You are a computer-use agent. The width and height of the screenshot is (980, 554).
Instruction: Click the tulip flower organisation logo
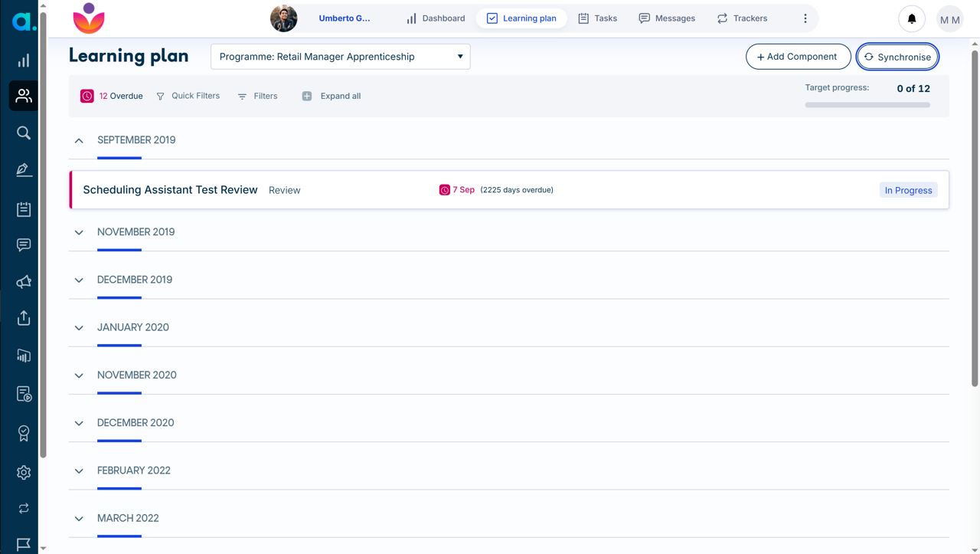[x=89, y=18]
